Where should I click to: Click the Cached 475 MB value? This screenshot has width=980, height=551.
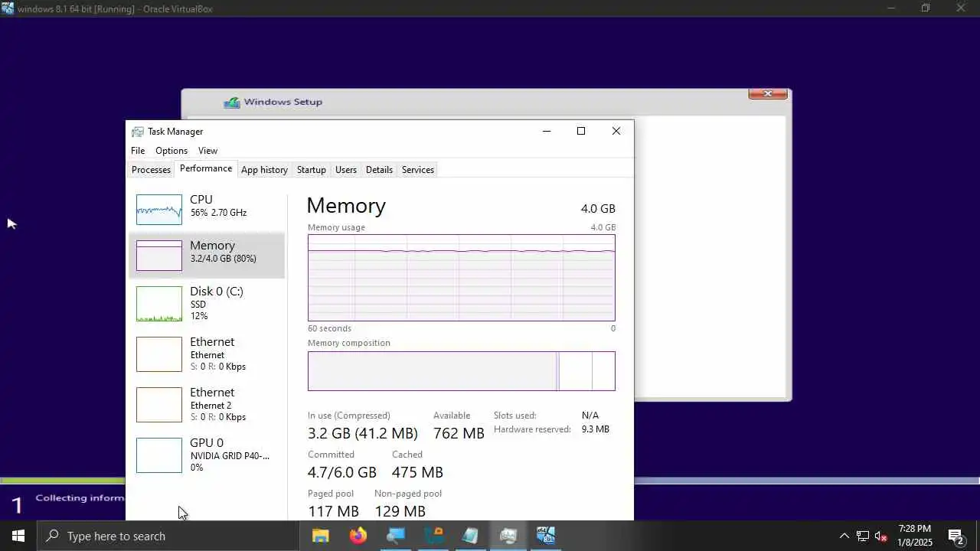(x=417, y=473)
